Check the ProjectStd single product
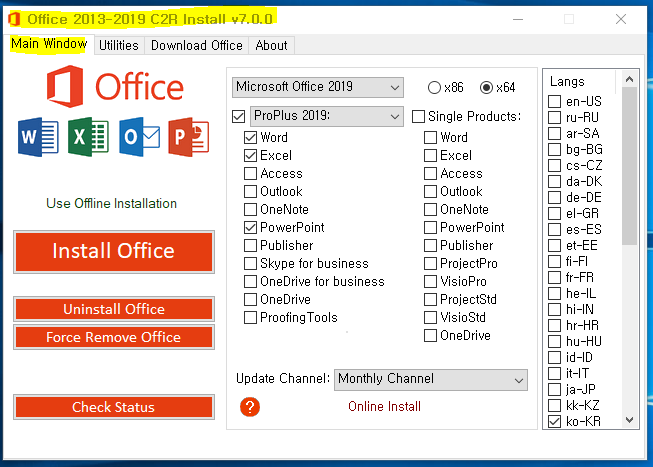The height and width of the screenshot is (467, 653). tap(430, 300)
